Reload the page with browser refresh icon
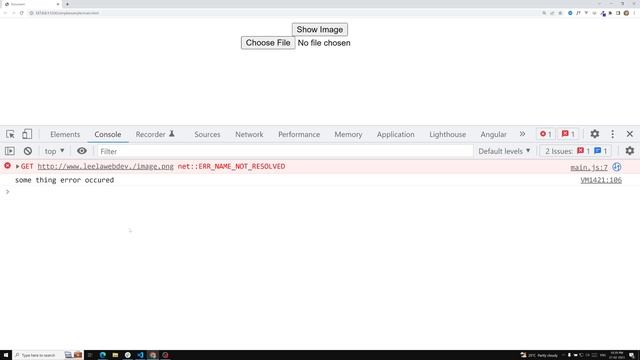This screenshot has height=360, width=640. pos(22,13)
